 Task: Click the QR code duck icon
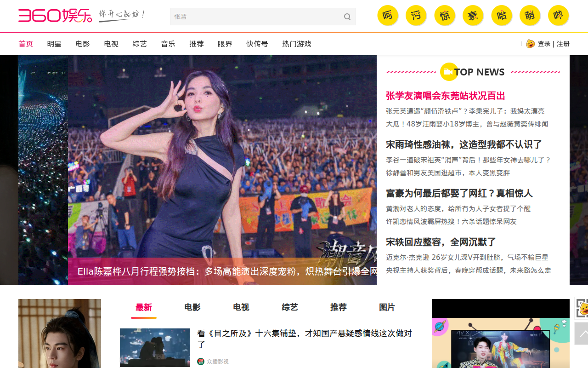pyautogui.click(x=582, y=308)
